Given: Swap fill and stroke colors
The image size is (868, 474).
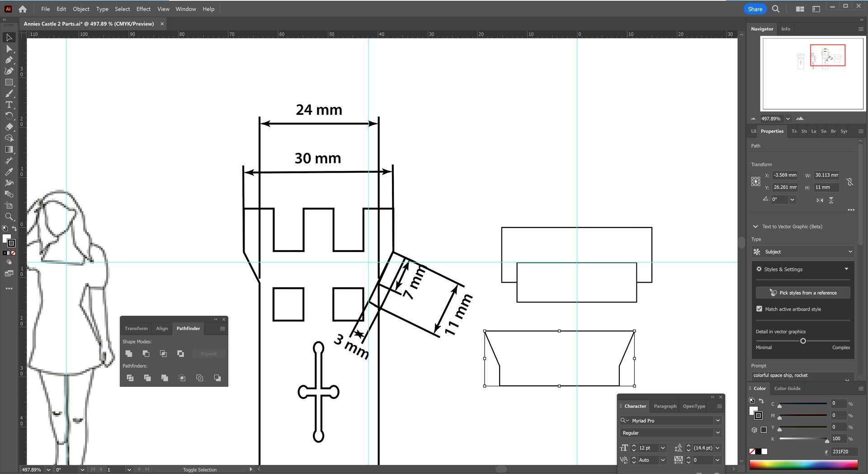Looking at the screenshot, I should pos(14,229).
